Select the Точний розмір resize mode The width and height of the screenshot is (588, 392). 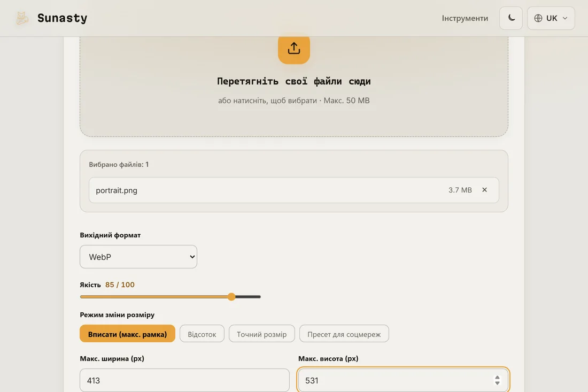[x=262, y=334]
